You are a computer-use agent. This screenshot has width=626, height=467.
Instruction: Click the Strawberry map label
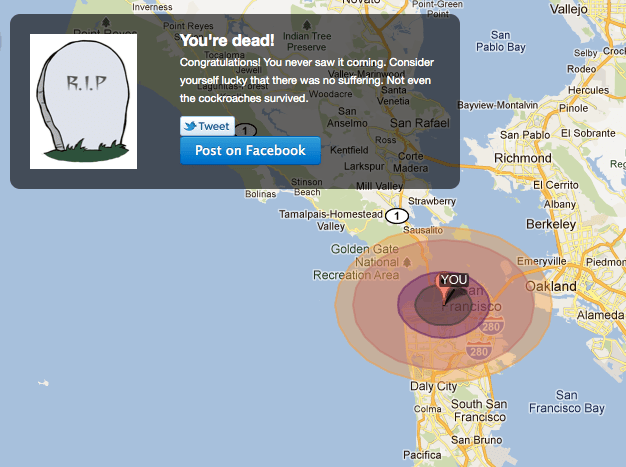tap(432, 201)
